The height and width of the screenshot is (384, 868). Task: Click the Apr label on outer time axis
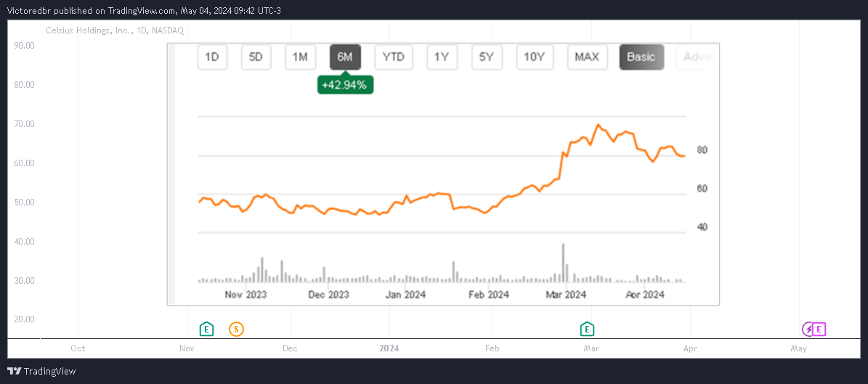pos(690,348)
